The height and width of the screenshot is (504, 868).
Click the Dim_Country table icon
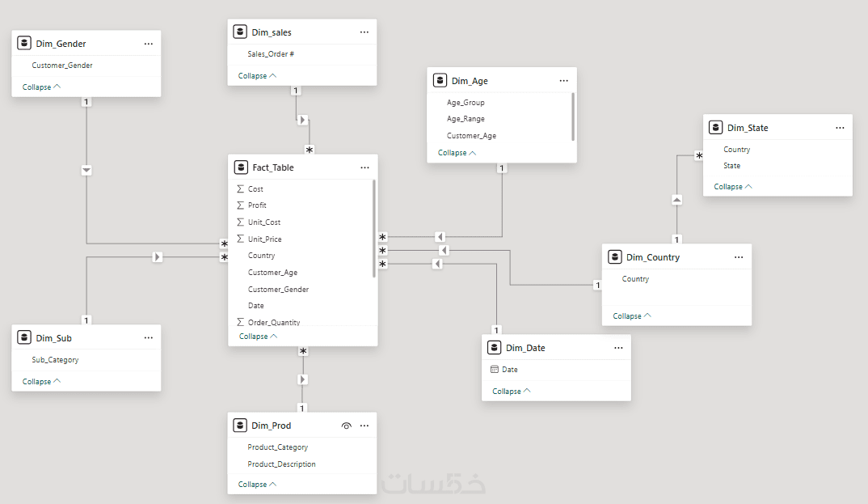tap(614, 257)
